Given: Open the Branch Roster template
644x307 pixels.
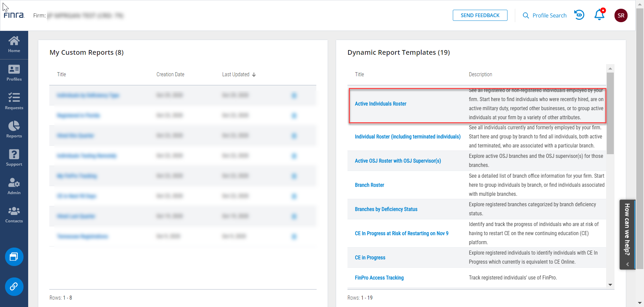Looking at the screenshot, I should coord(369,185).
